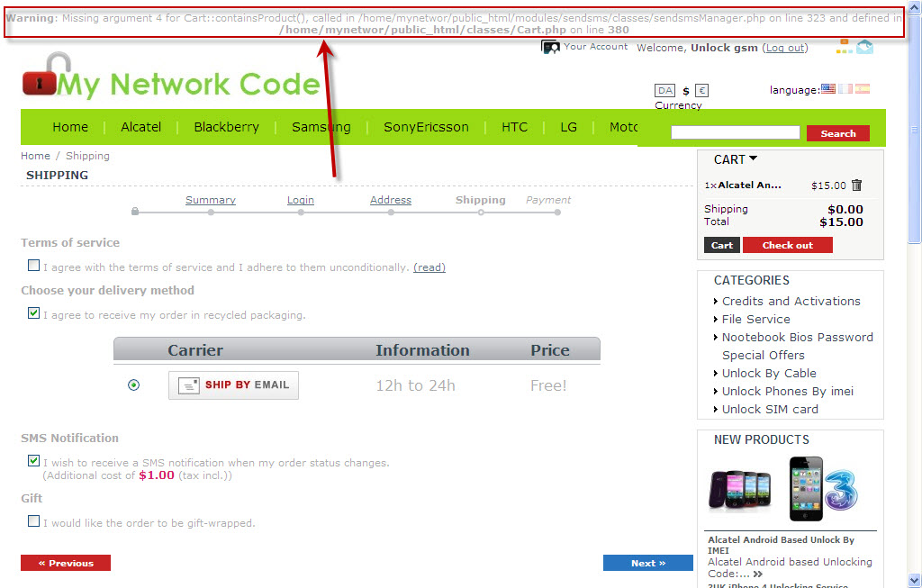The width and height of the screenshot is (922, 588).
Task: Expand Unlock Phones By imei arrow
Action: pos(716,392)
